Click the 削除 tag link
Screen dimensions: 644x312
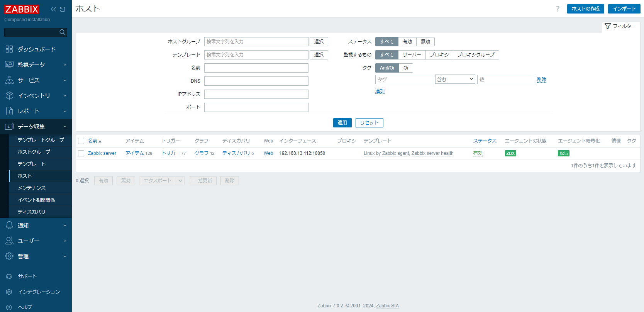coord(542,80)
